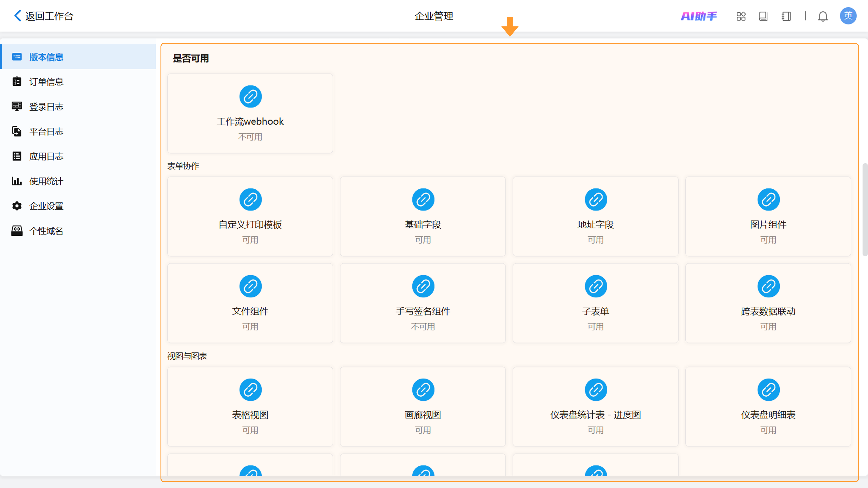The height and width of the screenshot is (488, 868).
Task: Click the 订单信息 clipboard icon
Action: [x=17, y=82]
